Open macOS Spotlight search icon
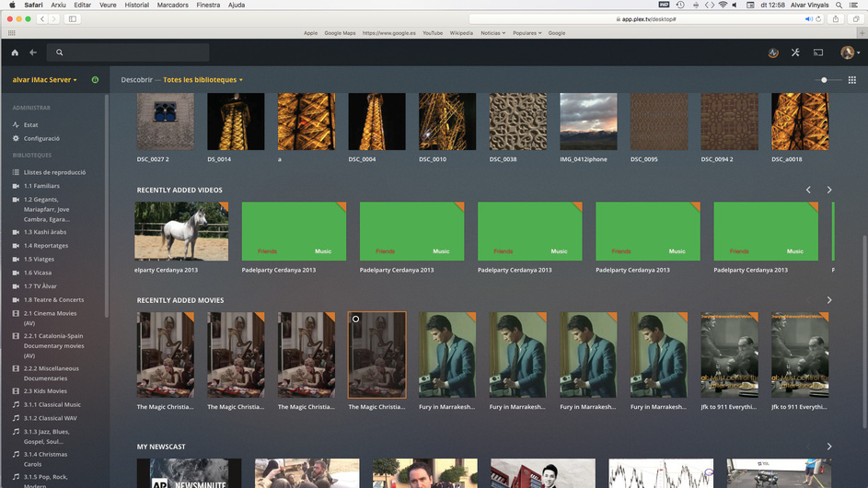The image size is (868, 488). [839, 5]
